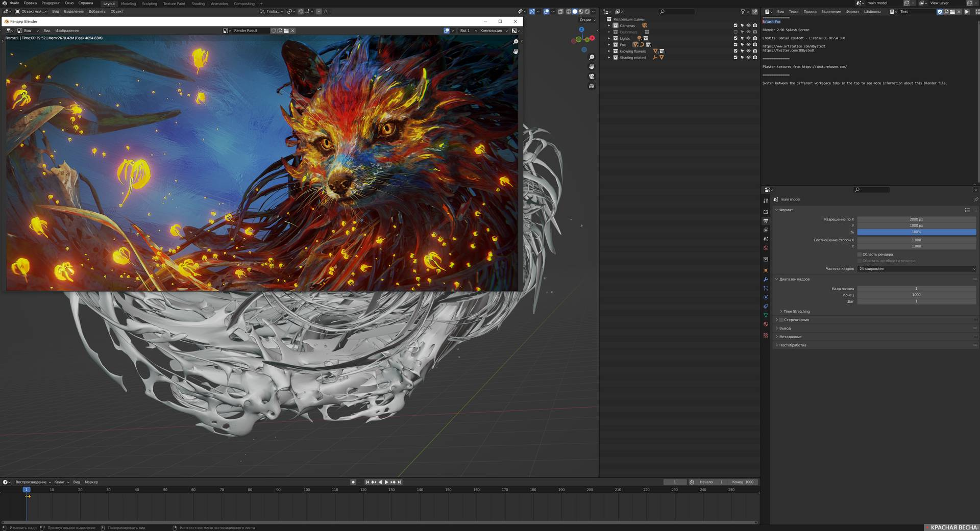Switch to the Modeling workspace tab
The width and height of the screenshot is (980, 531).
(x=128, y=4)
